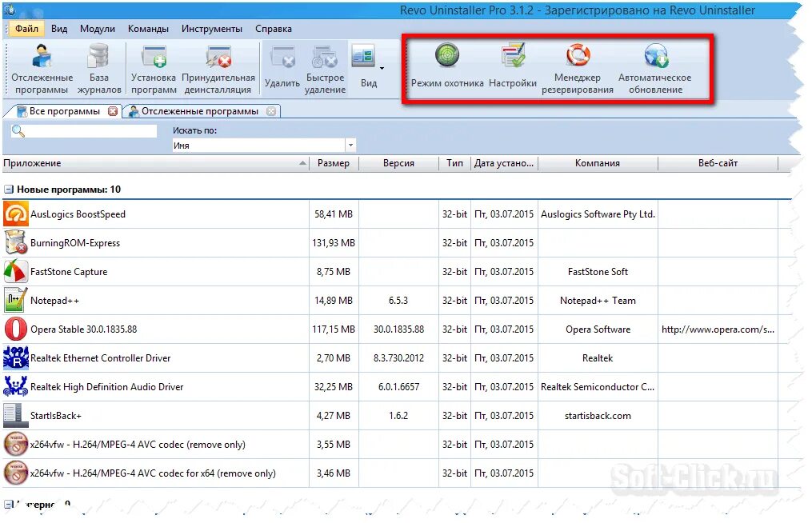Sort by Тип column header
Screen dimensions: 812x523
[x=454, y=163]
